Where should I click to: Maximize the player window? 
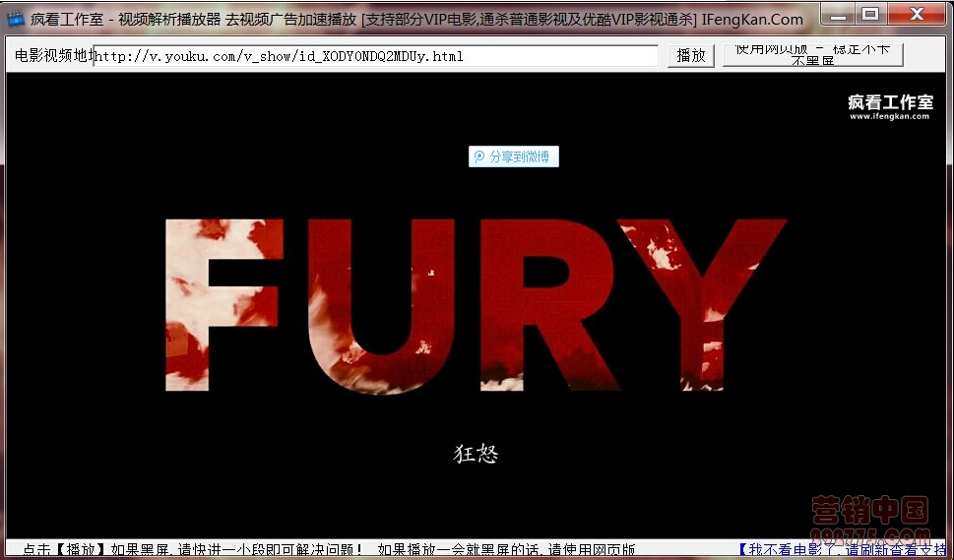pyautogui.click(x=870, y=15)
